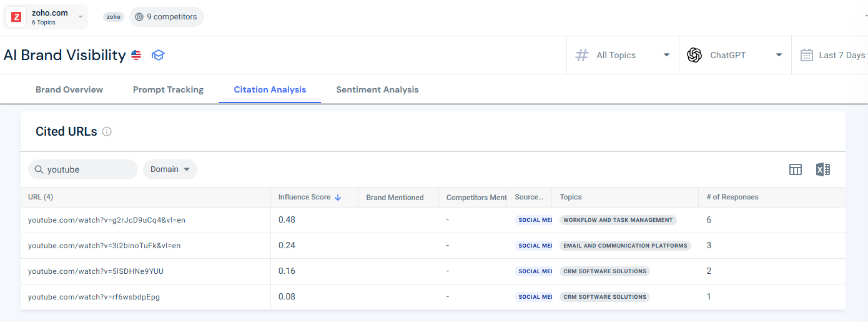Click the zoho brand tag
This screenshot has height=322, width=868.
tap(114, 17)
